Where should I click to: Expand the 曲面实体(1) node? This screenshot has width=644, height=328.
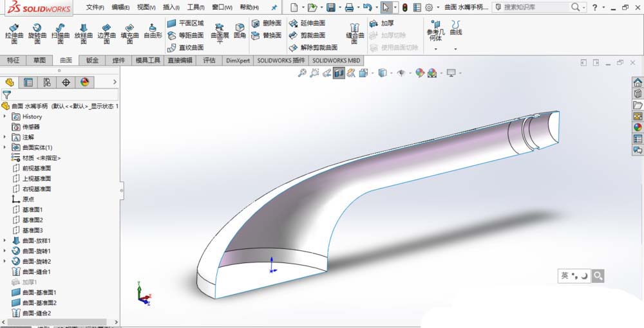[5, 147]
